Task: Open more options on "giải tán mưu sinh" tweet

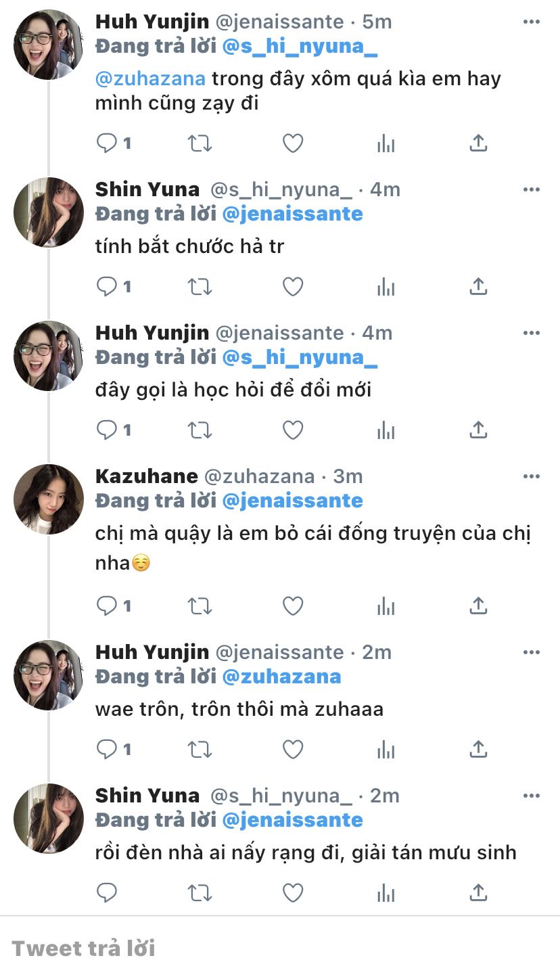Action: (532, 796)
